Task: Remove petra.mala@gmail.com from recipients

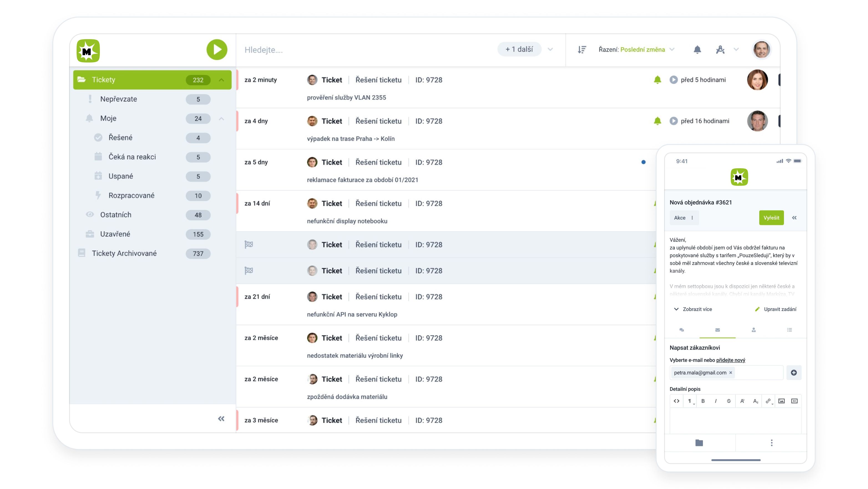Action: 730,373
